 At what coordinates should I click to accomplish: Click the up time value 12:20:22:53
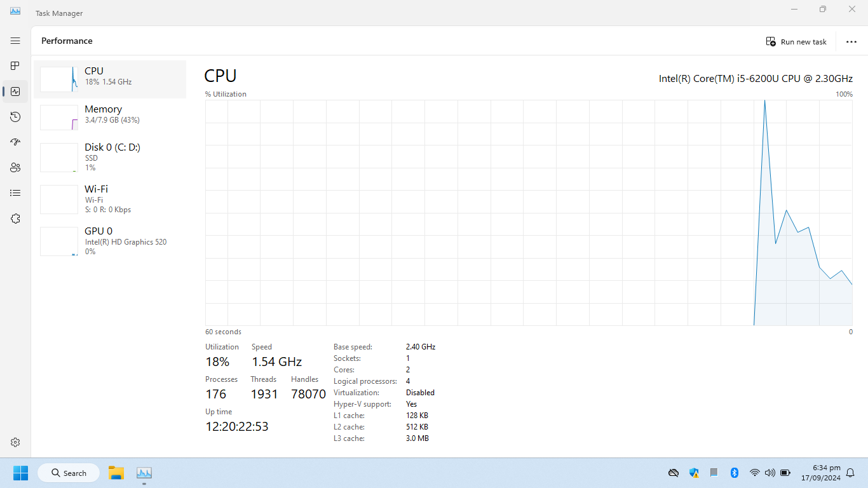pyautogui.click(x=237, y=426)
